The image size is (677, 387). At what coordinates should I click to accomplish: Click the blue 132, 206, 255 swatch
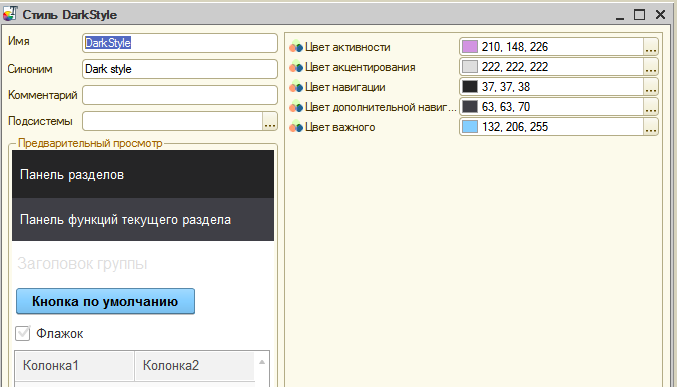470,127
